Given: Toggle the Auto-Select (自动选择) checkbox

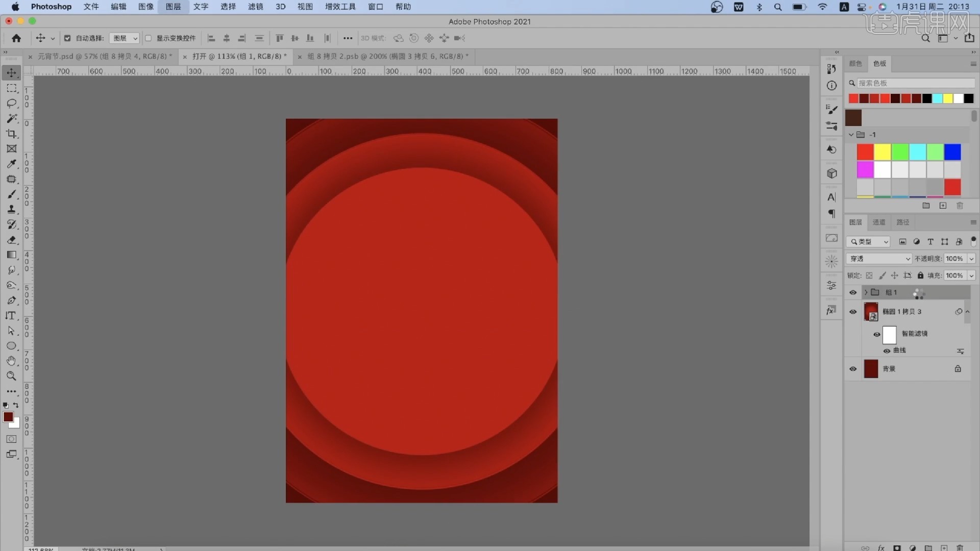Looking at the screenshot, I should point(67,38).
